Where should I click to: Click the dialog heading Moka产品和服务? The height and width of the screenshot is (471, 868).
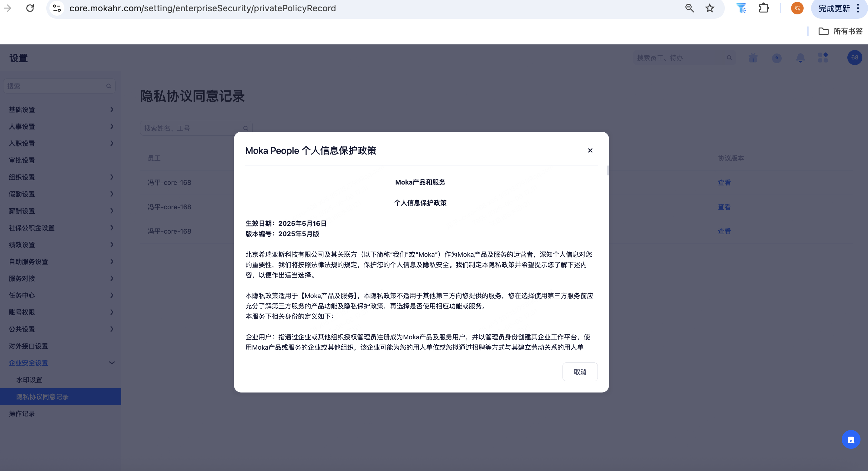point(420,182)
